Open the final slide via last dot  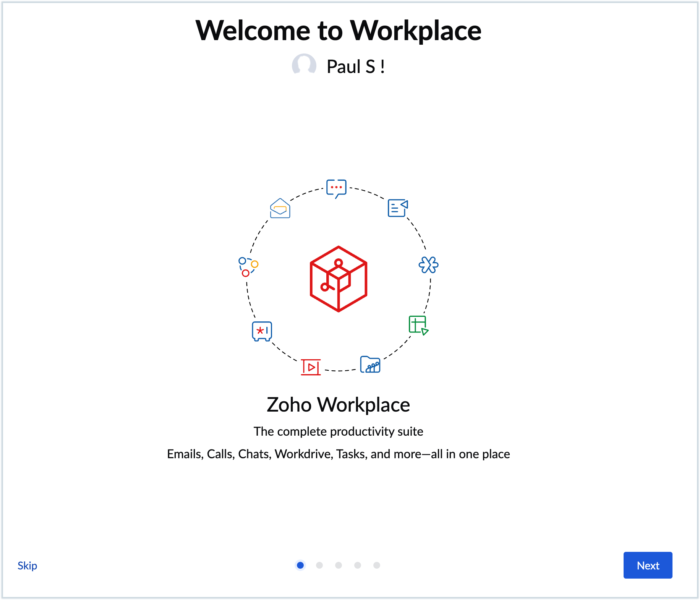pos(377,565)
